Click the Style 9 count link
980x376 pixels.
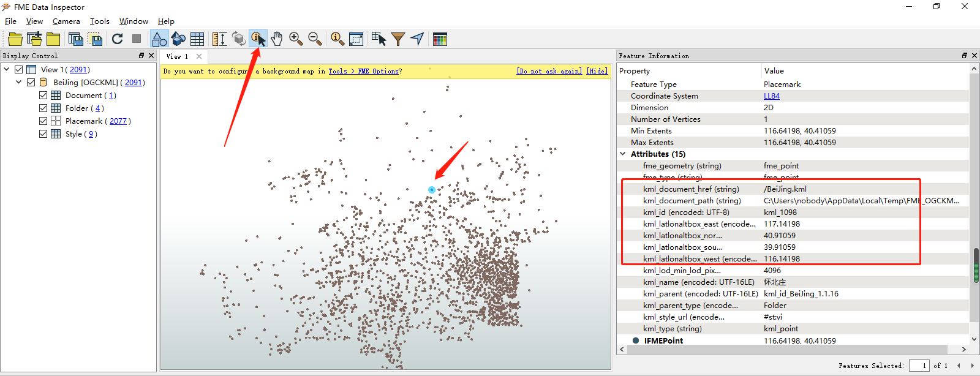pos(91,134)
